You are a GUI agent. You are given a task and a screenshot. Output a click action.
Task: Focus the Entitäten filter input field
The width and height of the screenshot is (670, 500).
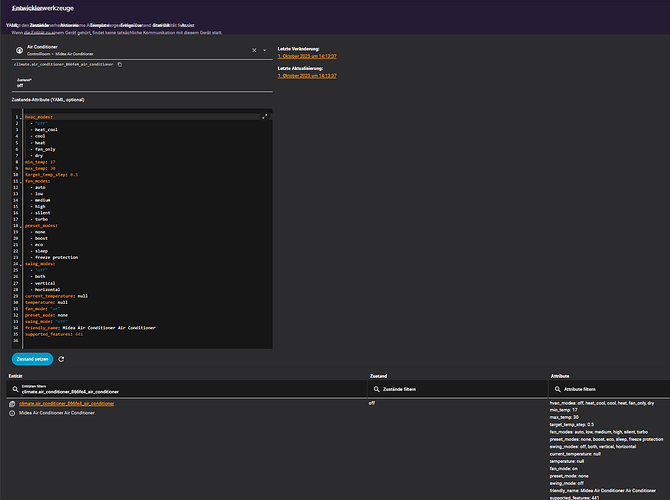click(187, 389)
